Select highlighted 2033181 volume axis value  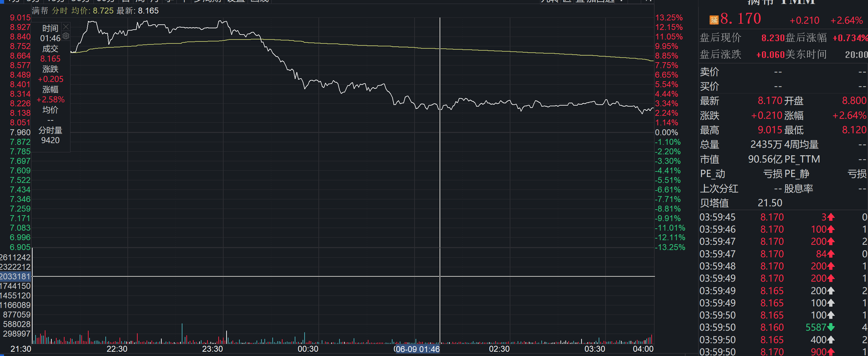[15, 276]
